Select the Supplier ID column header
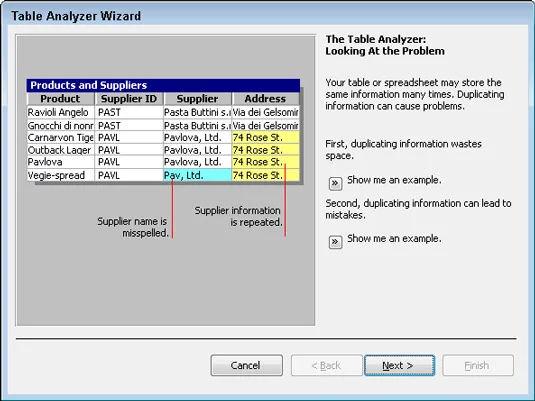The image size is (535, 401). pos(129,99)
